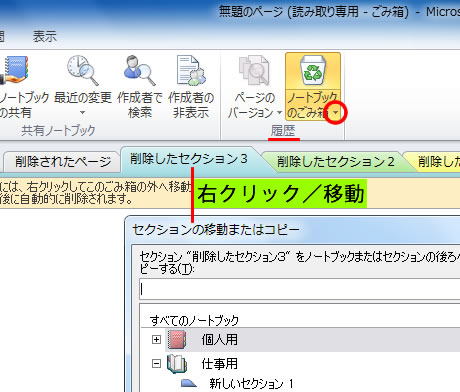Image resolution: width=460 pixels, height=392 pixels.
Task: Collapse the 仕事用 notebook tree node
Action: (156, 363)
